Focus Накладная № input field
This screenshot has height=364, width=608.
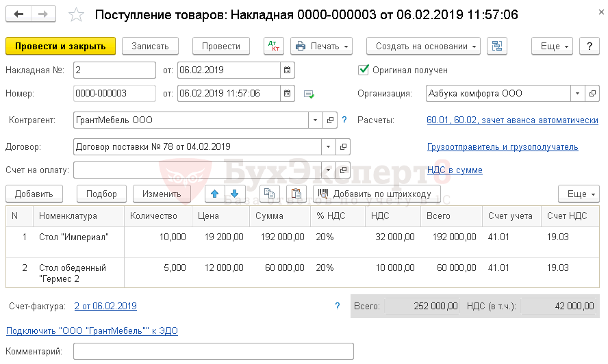pyautogui.click(x=114, y=70)
